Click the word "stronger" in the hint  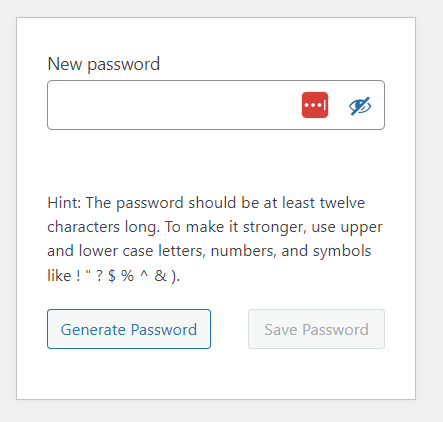tap(273, 227)
